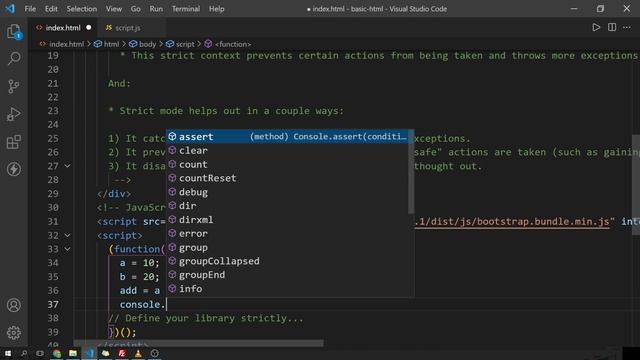The width and height of the screenshot is (640, 360).
Task: Place cursor after console. on line 37
Action: coord(166,304)
